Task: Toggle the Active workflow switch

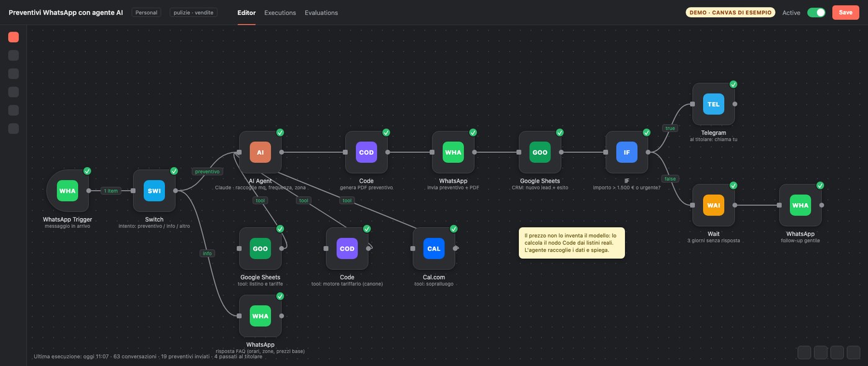Action: pyautogui.click(x=816, y=12)
